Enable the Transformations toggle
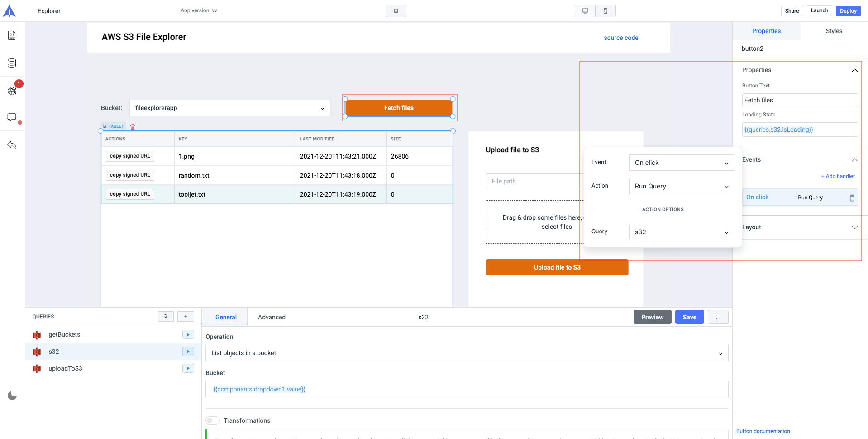The width and height of the screenshot is (868, 439). tap(213, 420)
